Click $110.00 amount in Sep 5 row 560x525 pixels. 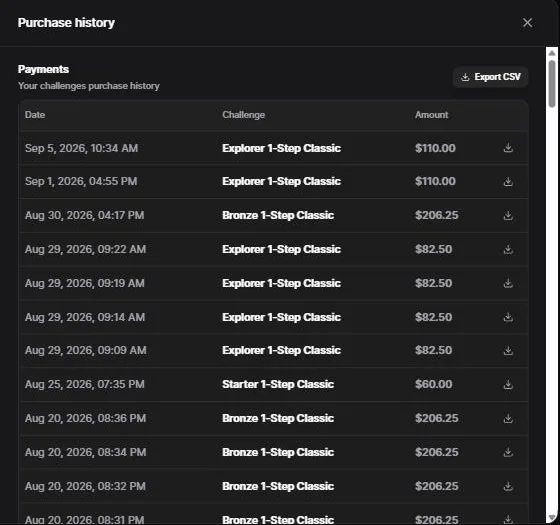(435, 148)
